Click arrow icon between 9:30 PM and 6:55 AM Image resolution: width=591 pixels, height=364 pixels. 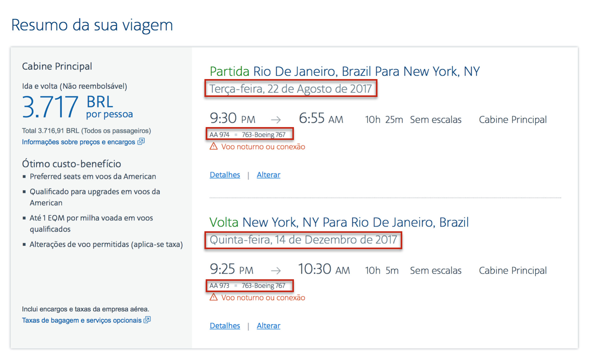[276, 120]
